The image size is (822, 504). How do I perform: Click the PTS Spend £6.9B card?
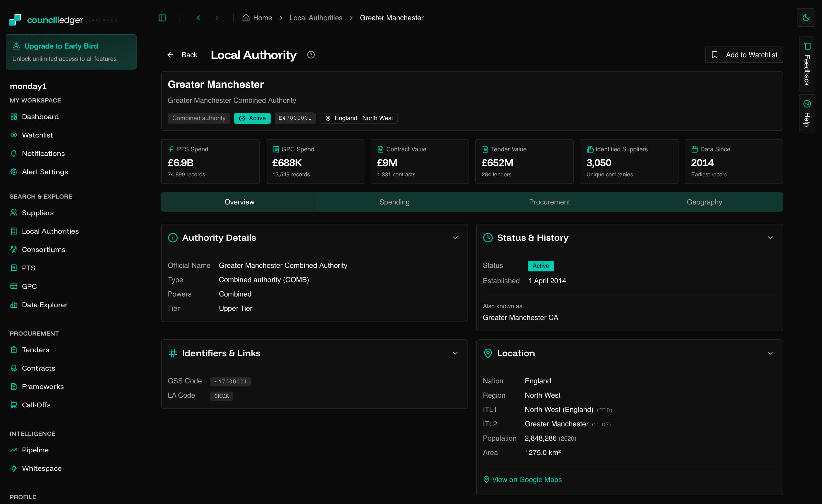(x=210, y=161)
